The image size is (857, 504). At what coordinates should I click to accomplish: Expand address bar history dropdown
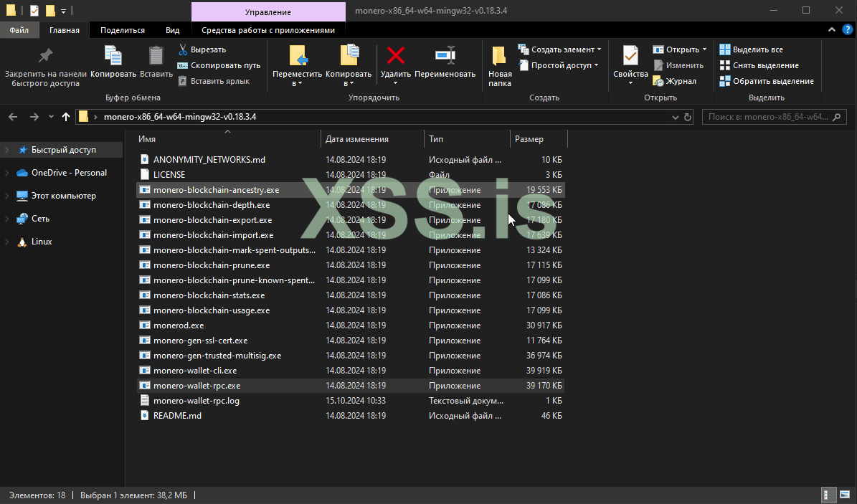point(675,117)
